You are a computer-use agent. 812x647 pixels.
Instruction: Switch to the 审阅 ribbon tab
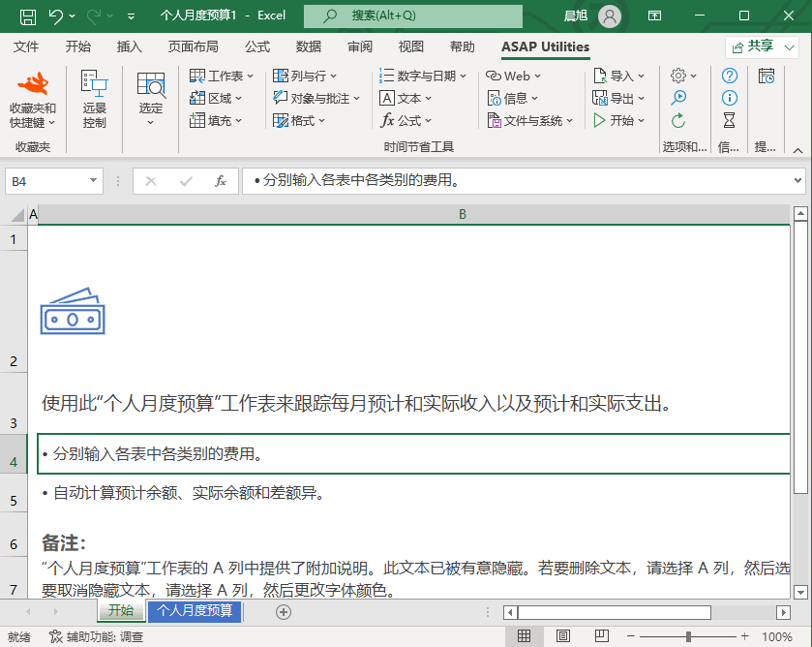(x=360, y=46)
